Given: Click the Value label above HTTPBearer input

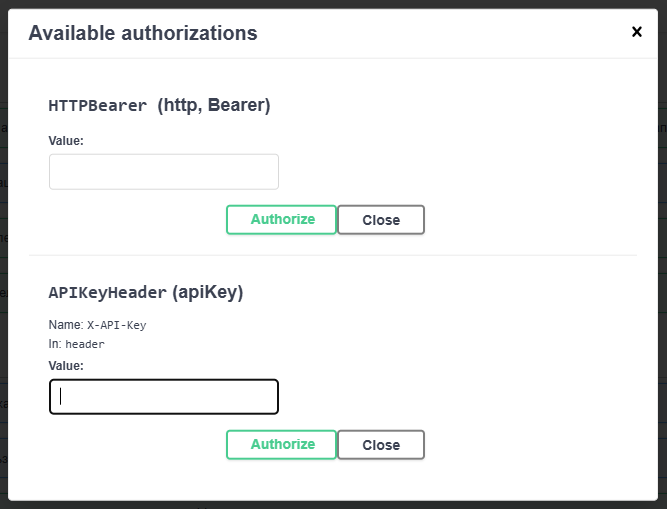Looking at the screenshot, I should coord(66,141).
